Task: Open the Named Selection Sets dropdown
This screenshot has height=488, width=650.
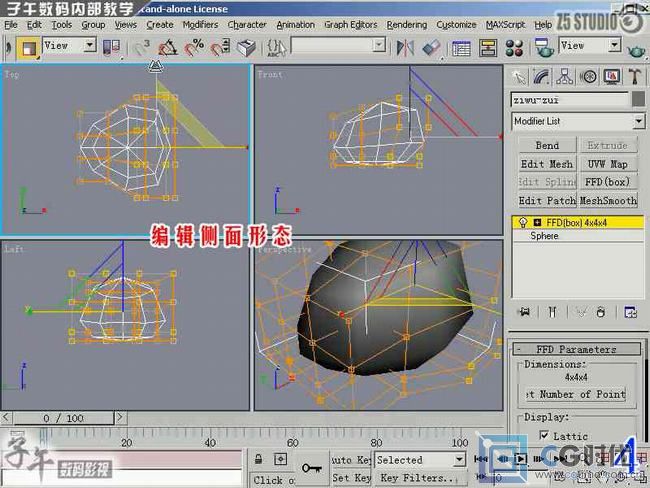Action: point(378,45)
